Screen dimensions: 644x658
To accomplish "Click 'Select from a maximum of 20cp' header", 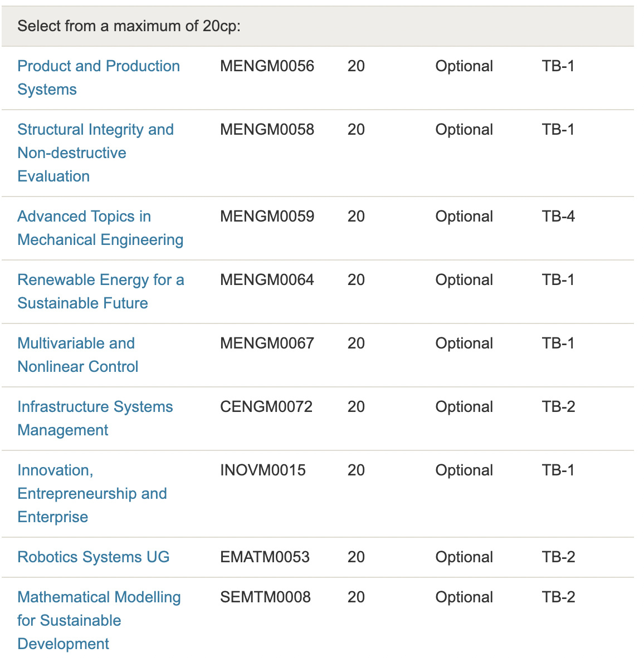I will pos(129,26).
